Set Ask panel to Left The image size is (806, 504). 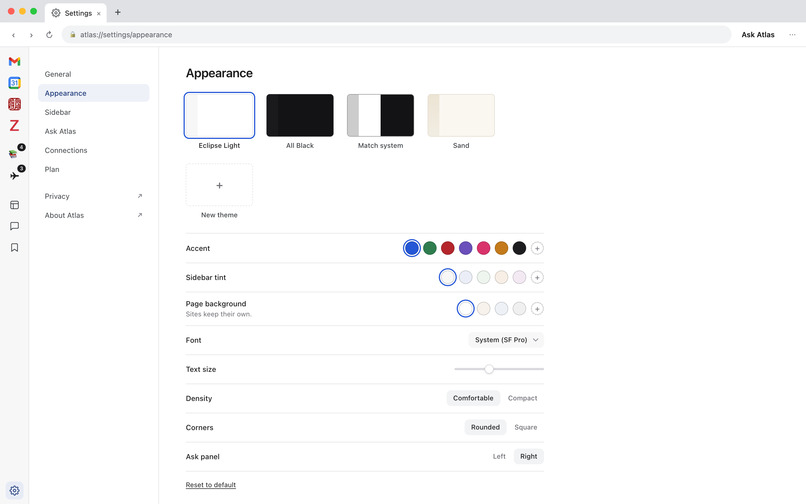pos(499,456)
